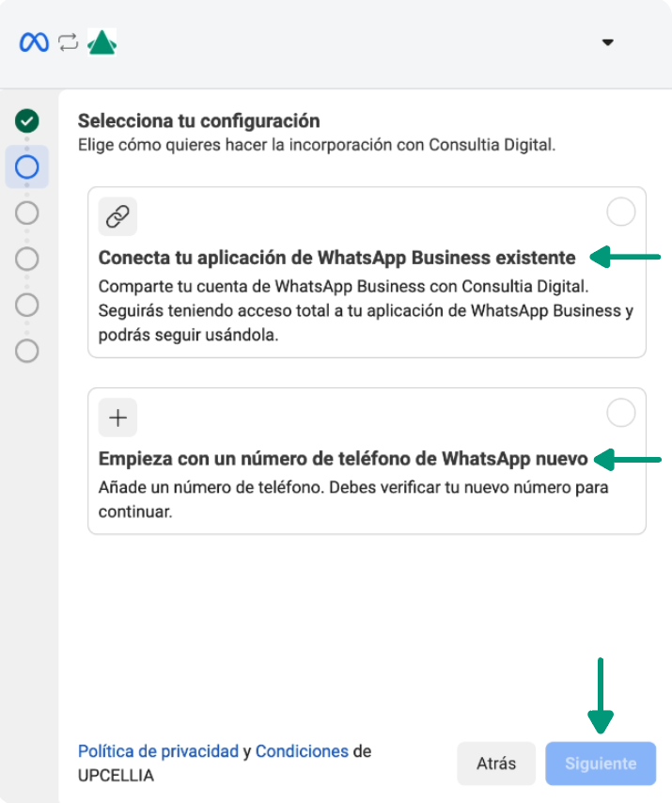The height and width of the screenshot is (803, 672).
Task: Open the dropdown caret in the header
Action: click(x=607, y=42)
